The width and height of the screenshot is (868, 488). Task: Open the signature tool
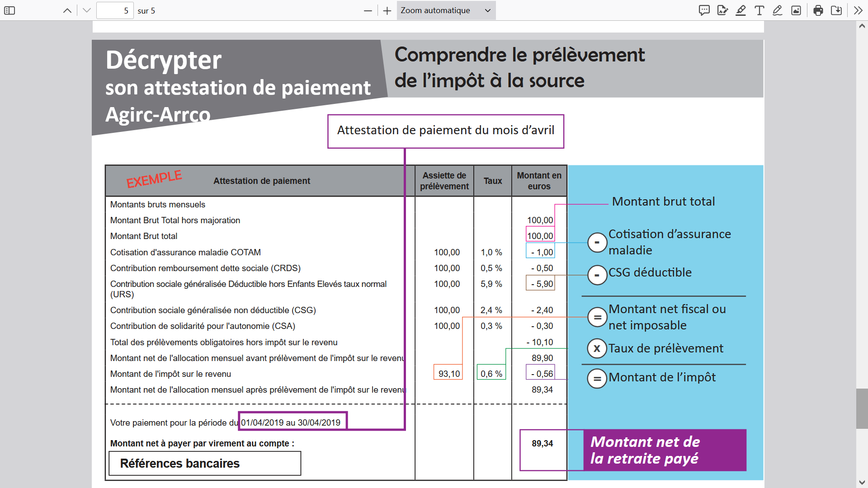(x=722, y=10)
